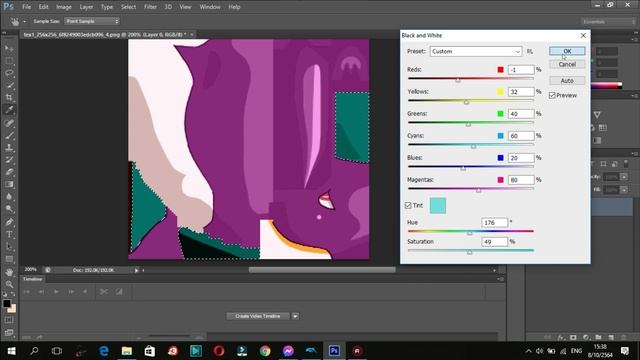Viewport: 640px width, 360px height.
Task: Open status bar Doc info arrow menu
Action: click(x=137, y=270)
